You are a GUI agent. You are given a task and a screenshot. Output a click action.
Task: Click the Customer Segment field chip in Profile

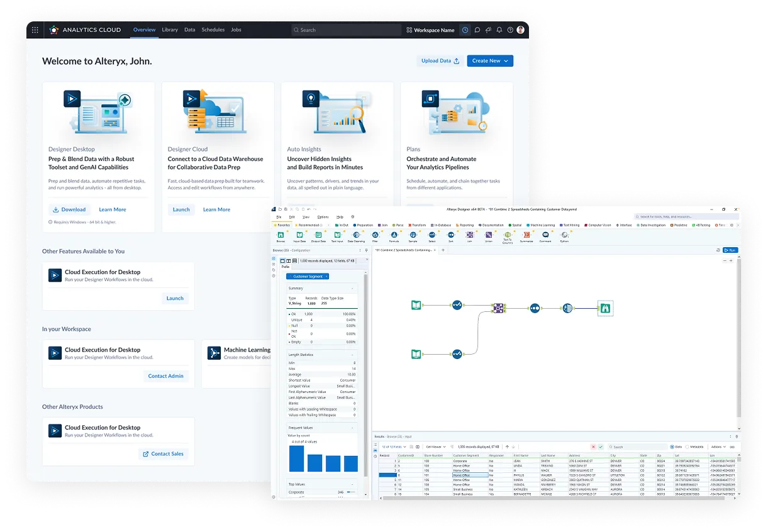pos(308,276)
